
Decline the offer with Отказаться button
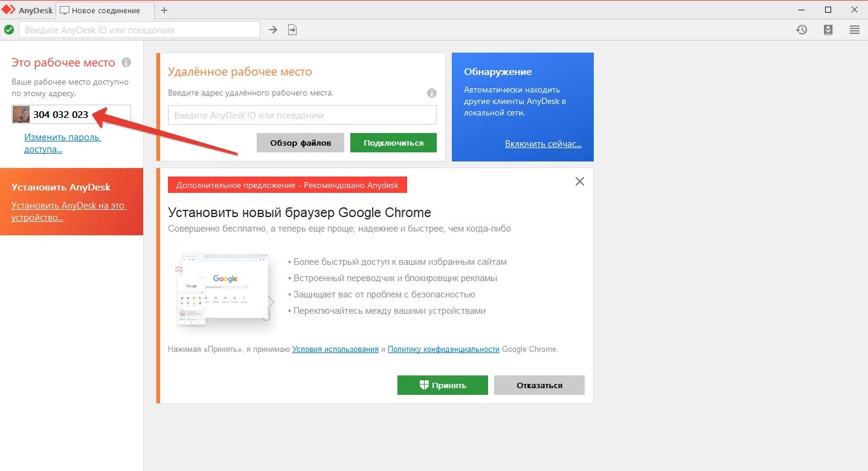click(539, 385)
